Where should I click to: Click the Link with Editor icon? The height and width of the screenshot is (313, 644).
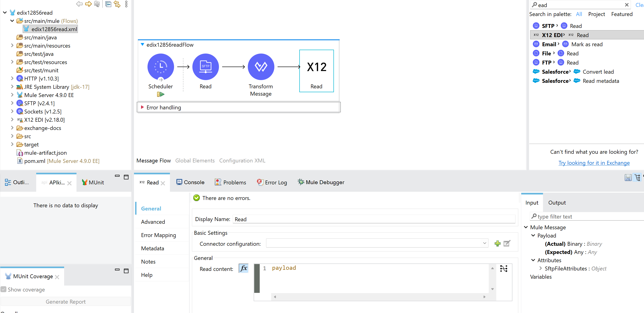click(x=117, y=4)
